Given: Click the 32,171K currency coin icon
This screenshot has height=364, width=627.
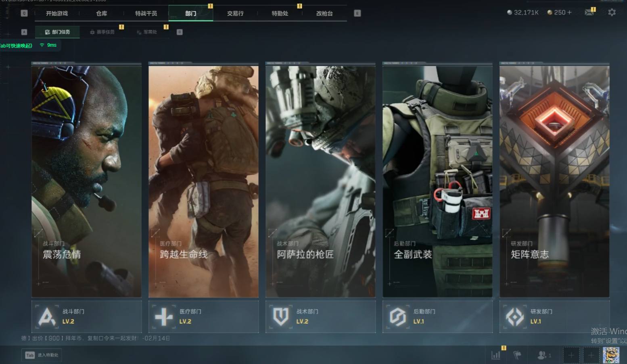Looking at the screenshot, I should point(510,12).
